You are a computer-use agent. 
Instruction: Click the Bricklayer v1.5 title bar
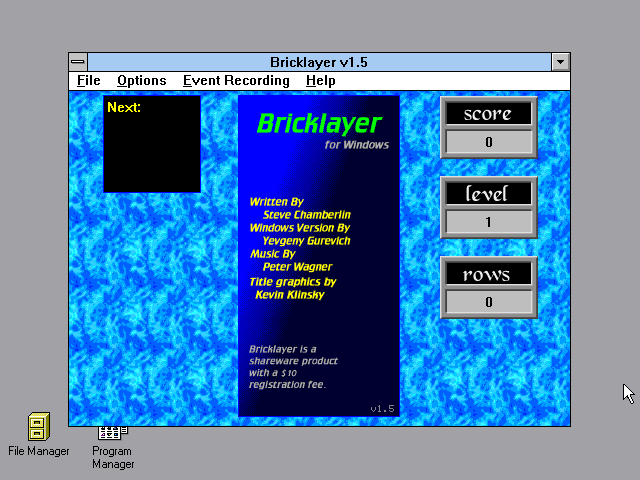point(319,62)
